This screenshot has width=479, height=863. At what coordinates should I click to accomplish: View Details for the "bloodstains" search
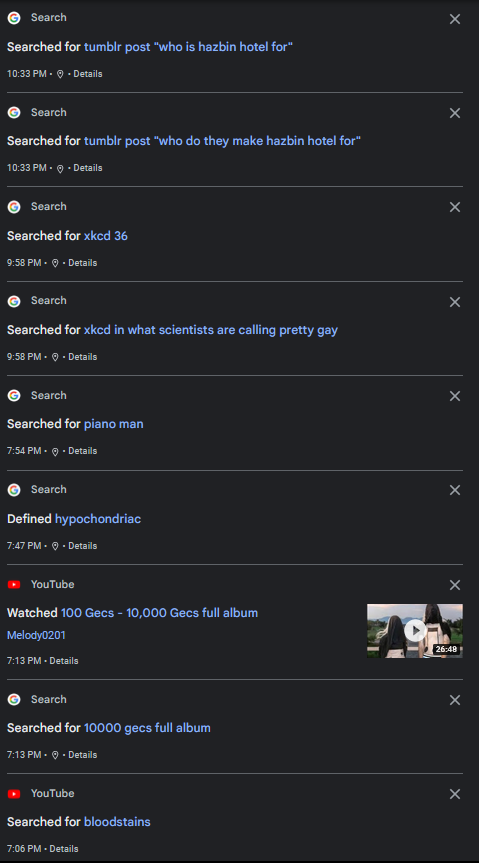[x=64, y=849]
